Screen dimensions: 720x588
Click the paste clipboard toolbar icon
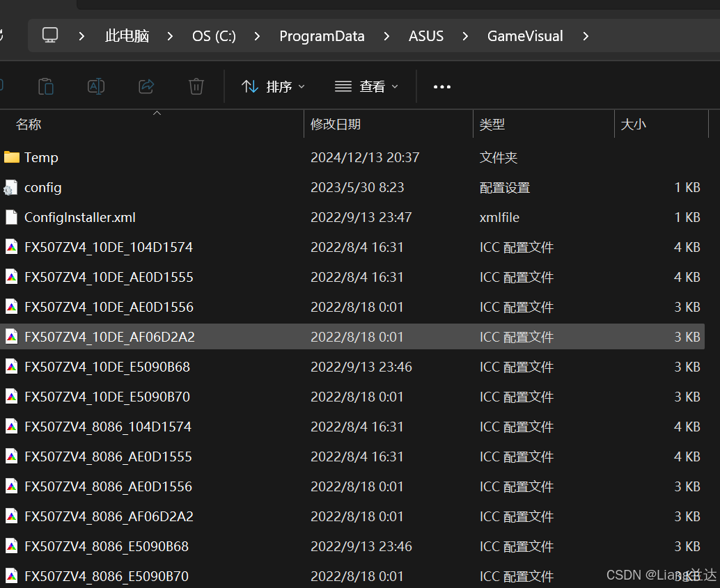[46, 86]
